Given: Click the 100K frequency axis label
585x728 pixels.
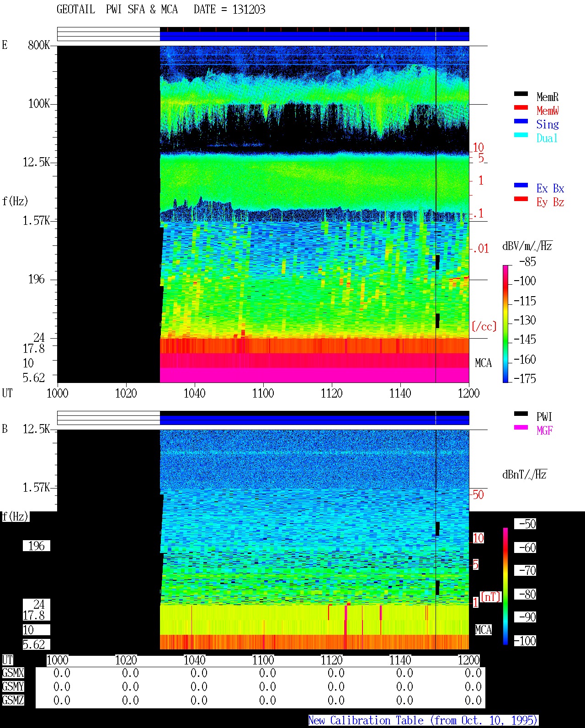Looking at the screenshot, I should [x=39, y=104].
